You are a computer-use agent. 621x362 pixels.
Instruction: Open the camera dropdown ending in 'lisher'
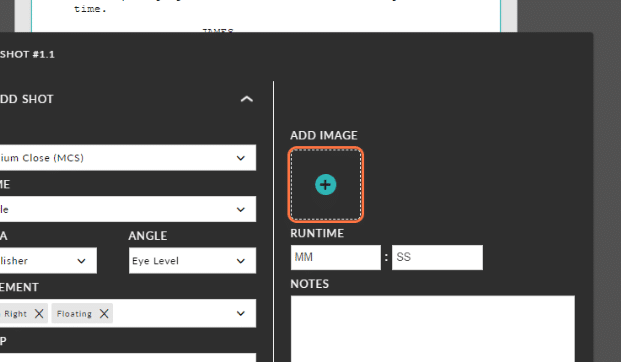48,261
